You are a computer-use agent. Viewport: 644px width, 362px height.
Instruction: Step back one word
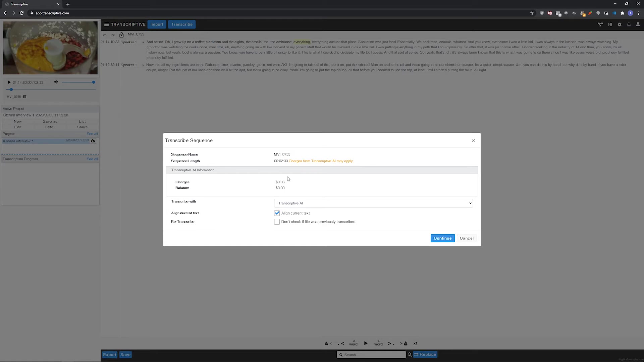[x=353, y=343]
